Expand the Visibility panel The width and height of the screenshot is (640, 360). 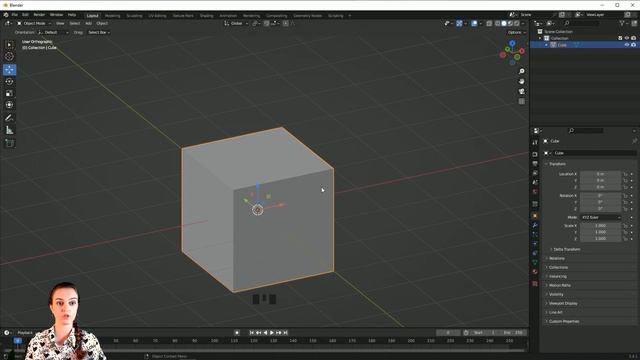[556, 294]
